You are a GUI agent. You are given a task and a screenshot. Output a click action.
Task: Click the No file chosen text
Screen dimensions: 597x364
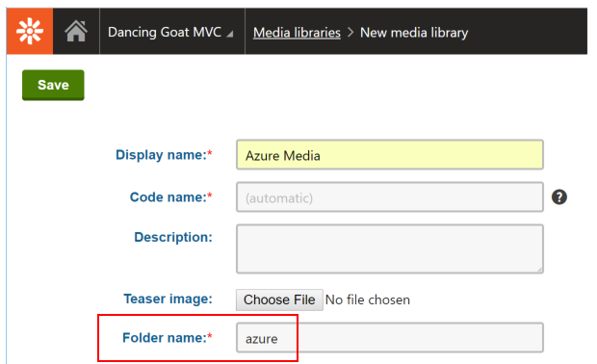[x=368, y=300]
